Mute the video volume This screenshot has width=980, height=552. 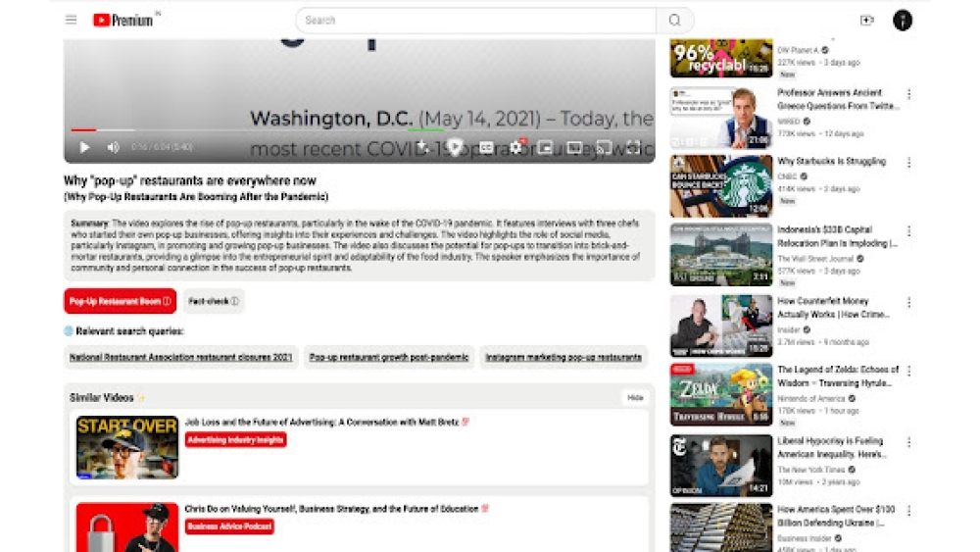click(113, 147)
